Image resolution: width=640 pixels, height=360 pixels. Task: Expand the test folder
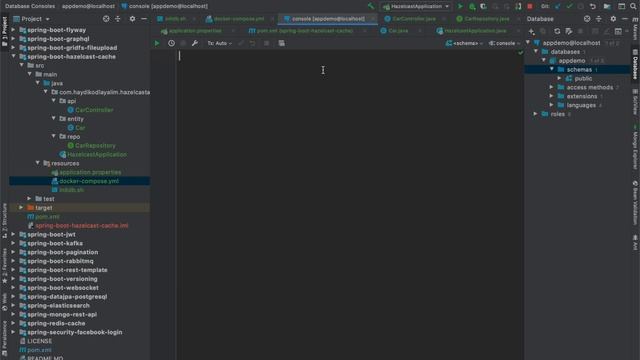pyautogui.click(x=29, y=198)
